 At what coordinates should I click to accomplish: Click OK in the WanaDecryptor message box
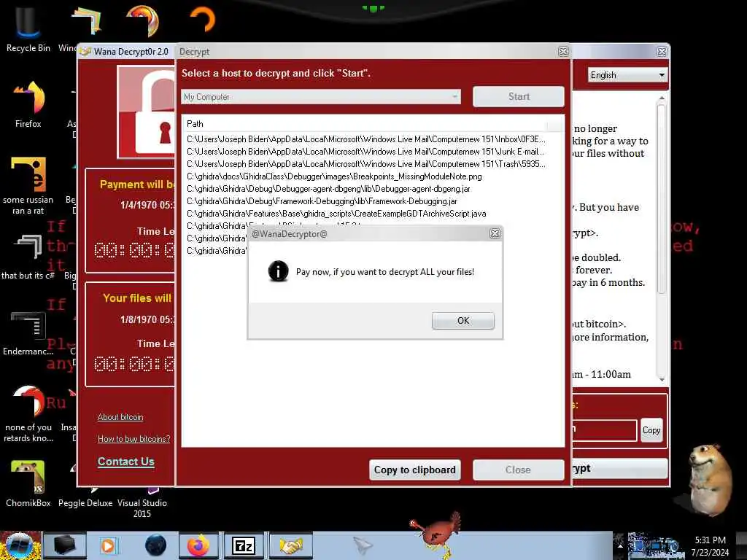[x=462, y=321]
